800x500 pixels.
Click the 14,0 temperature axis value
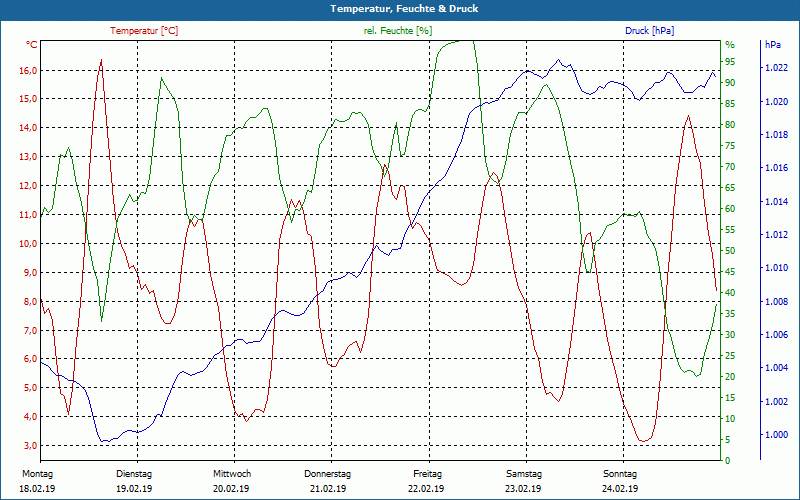28,128
